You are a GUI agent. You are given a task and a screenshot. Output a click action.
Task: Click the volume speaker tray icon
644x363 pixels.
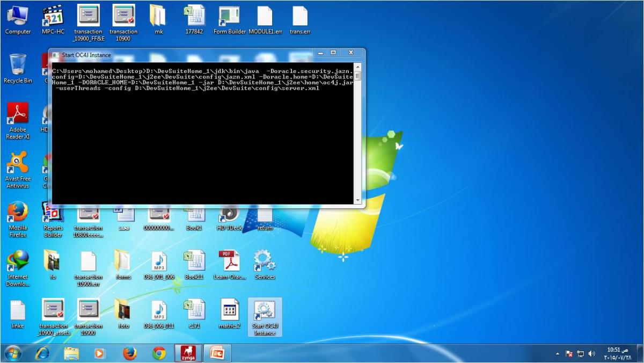click(x=591, y=354)
